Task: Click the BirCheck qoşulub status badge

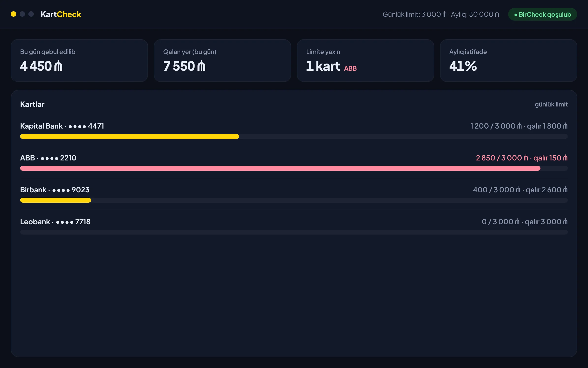Action: [542, 14]
